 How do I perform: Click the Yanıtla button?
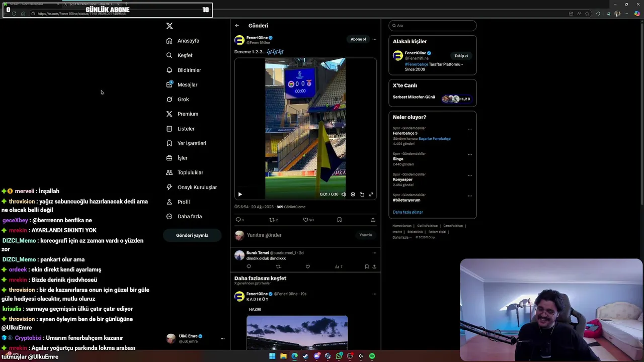pyautogui.click(x=366, y=235)
